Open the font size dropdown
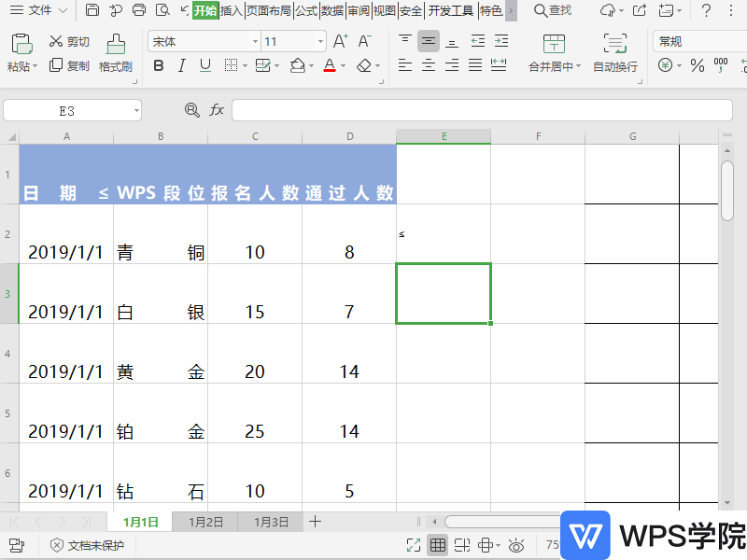The width and height of the screenshot is (747, 560). click(319, 42)
